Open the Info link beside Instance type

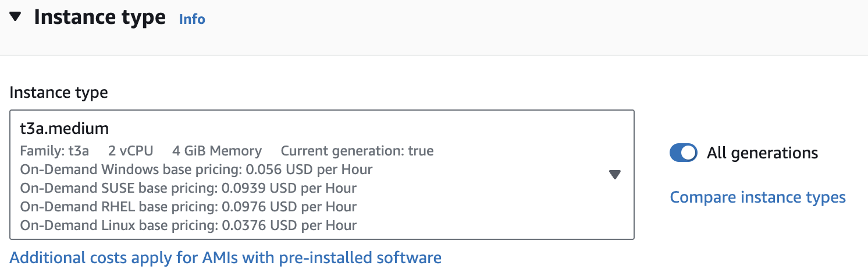click(x=192, y=19)
